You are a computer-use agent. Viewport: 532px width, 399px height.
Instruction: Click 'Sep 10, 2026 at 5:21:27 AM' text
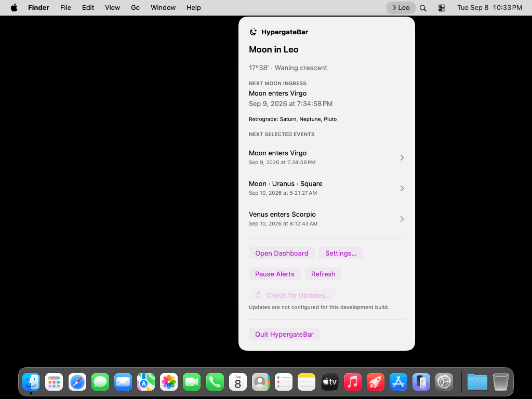pyautogui.click(x=283, y=193)
